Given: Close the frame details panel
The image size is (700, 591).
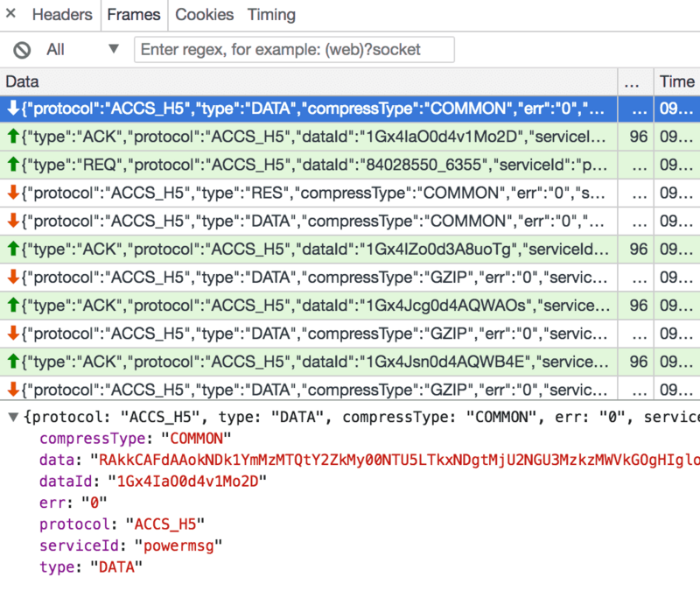Looking at the screenshot, I should click(x=10, y=14).
